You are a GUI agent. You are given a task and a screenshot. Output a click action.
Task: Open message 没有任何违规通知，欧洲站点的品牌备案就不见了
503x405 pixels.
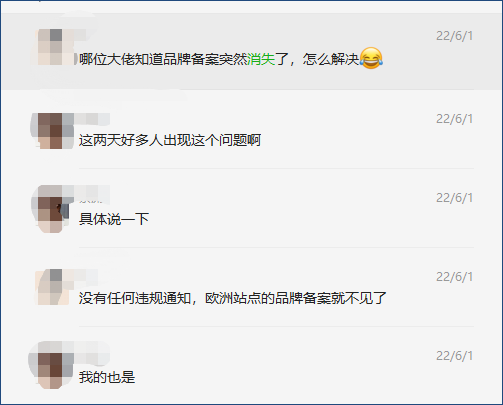pyautogui.click(x=233, y=298)
